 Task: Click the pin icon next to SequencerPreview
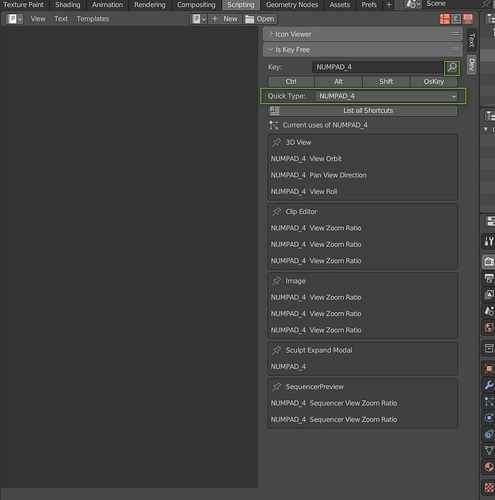click(276, 387)
